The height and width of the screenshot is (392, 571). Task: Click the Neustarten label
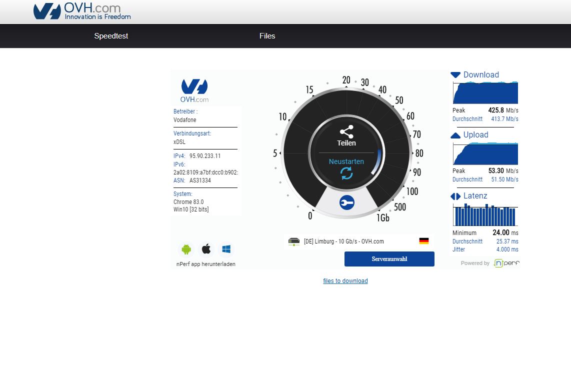point(346,161)
